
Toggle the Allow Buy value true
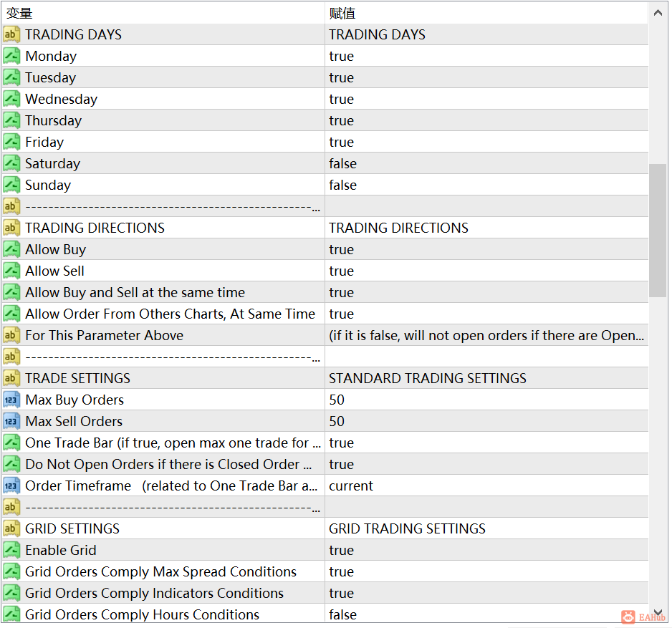(486, 249)
